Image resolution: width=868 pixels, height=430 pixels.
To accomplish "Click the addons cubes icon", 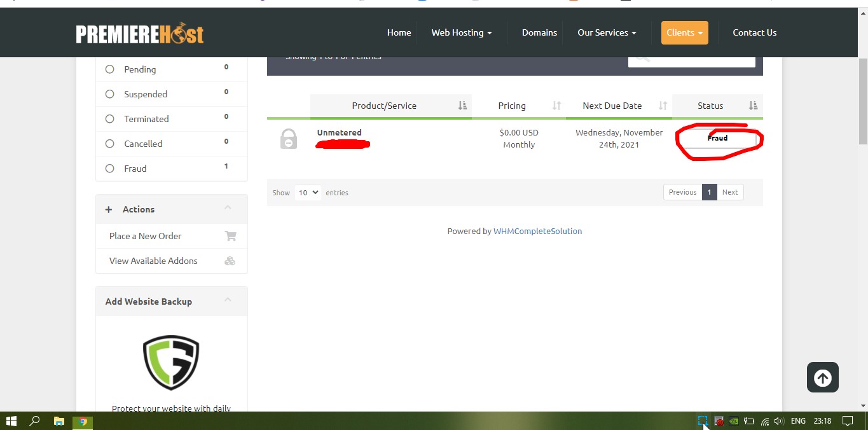I will 230,261.
